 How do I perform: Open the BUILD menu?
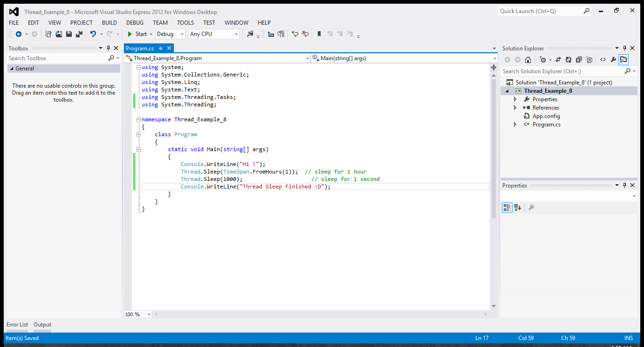click(110, 22)
